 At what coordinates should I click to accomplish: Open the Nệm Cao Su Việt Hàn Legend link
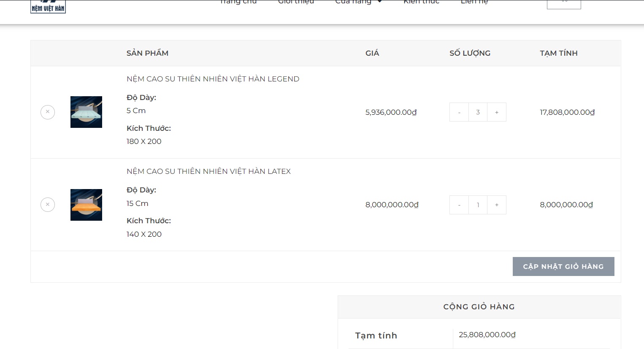coord(213,79)
